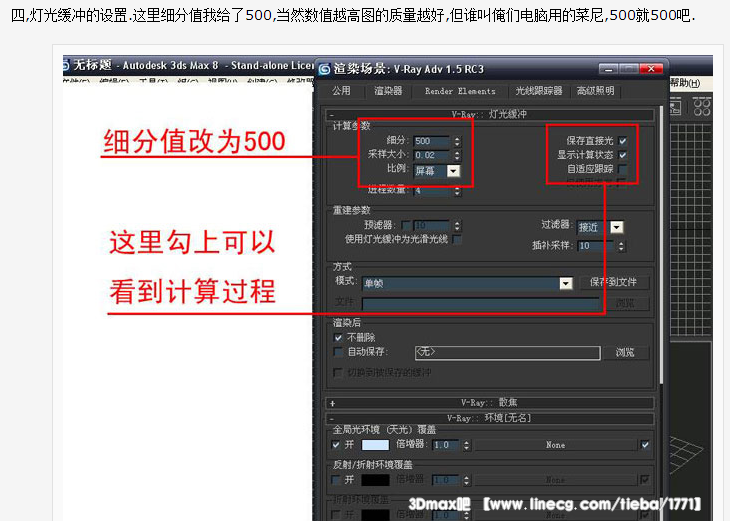Click the <无> auto-save path field
This screenshot has width=730, height=521.
507,352
